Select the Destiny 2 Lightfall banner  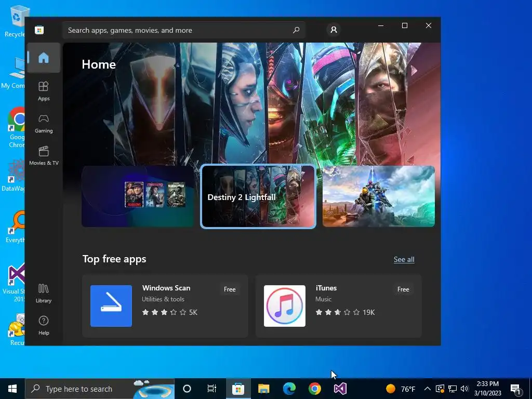[x=258, y=196]
